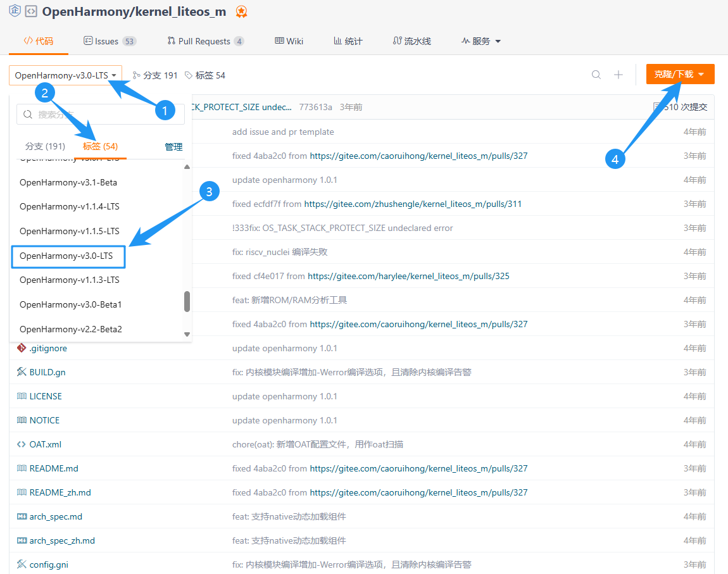Open the OpenHarmony/kernel_liteos_m repository title
Screen dimensions: 728x574
point(134,11)
